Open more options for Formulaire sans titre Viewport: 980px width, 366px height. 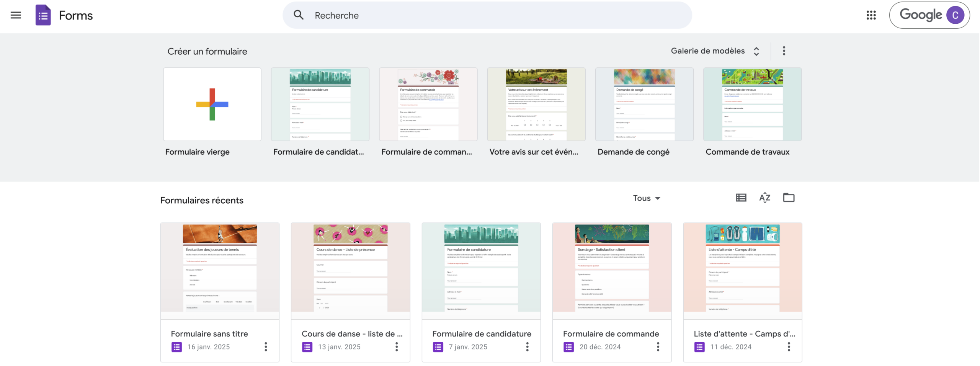pyautogui.click(x=266, y=347)
